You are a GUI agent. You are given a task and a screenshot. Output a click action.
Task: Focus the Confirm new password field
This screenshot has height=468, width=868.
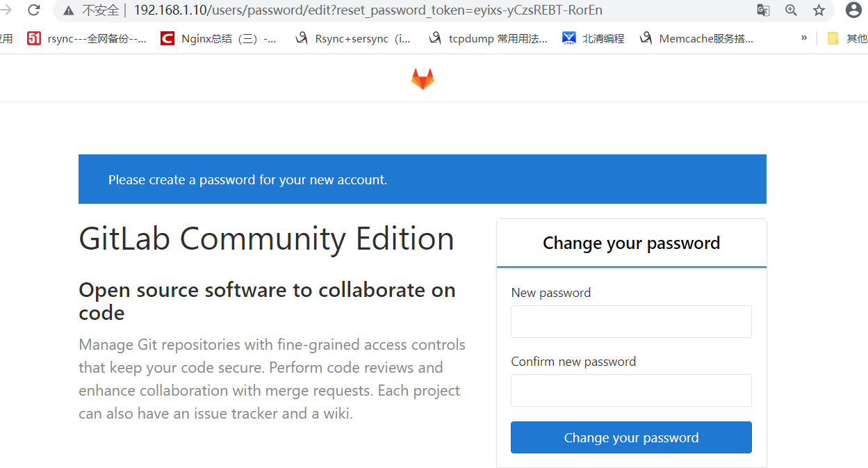[631, 390]
